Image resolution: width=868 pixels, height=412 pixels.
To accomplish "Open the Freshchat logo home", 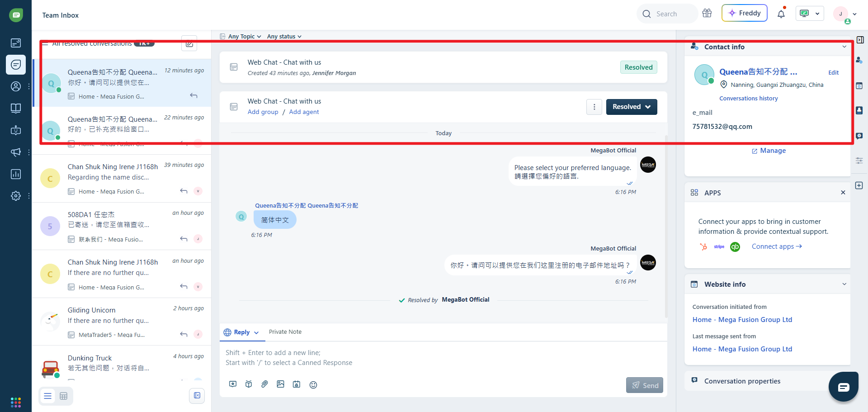I will [x=16, y=15].
